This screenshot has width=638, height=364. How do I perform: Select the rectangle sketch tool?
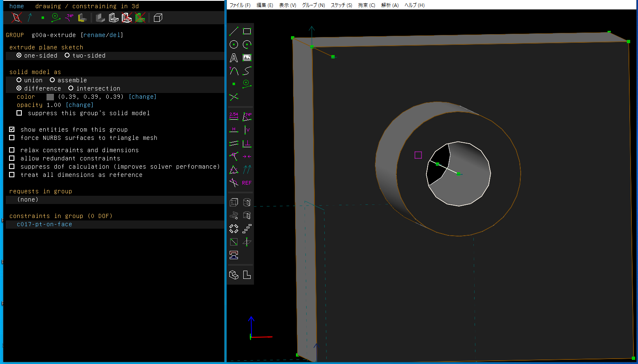pyautogui.click(x=247, y=31)
